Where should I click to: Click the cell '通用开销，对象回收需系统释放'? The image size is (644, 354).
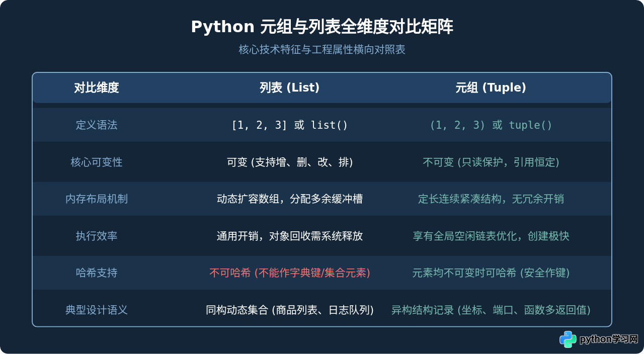pyautogui.click(x=290, y=236)
